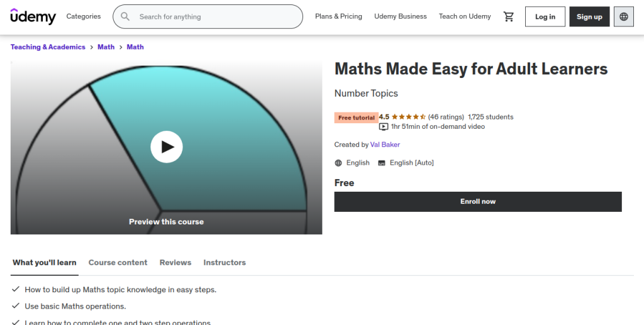Click the (46 ratings) text
The image size is (644, 325).
tap(446, 117)
